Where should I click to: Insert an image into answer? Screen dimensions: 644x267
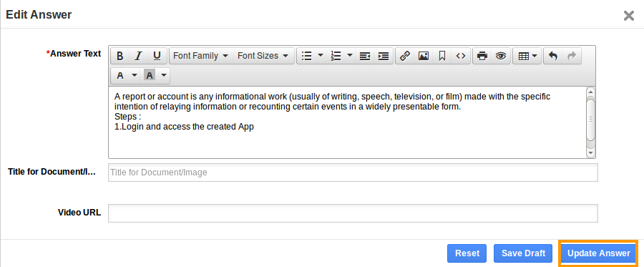[x=424, y=56]
